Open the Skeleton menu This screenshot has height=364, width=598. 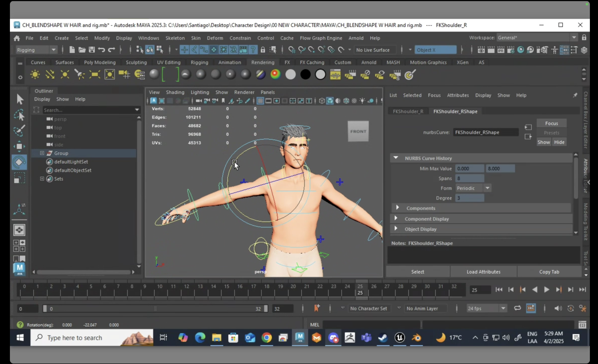(175, 38)
